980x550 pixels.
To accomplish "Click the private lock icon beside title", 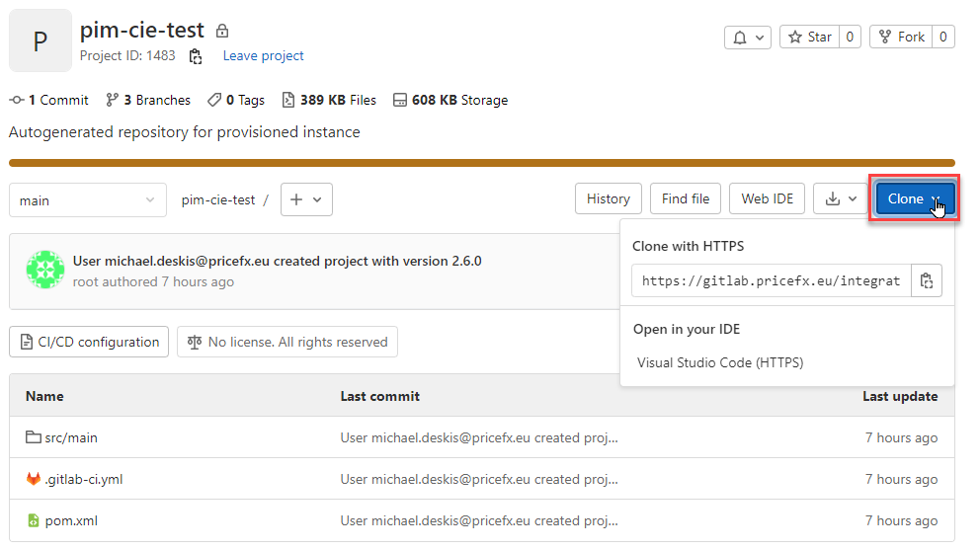I will pyautogui.click(x=222, y=30).
